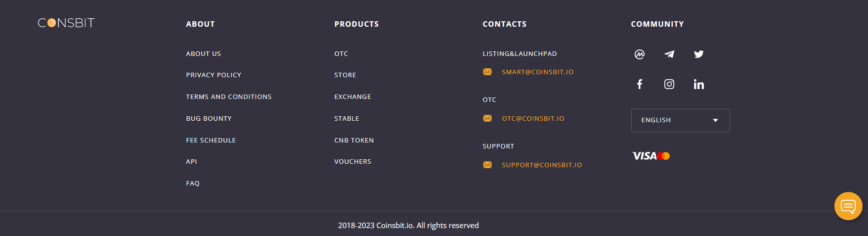Open the LinkedIn icon
Screen dimensions: 868x236
tap(698, 84)
